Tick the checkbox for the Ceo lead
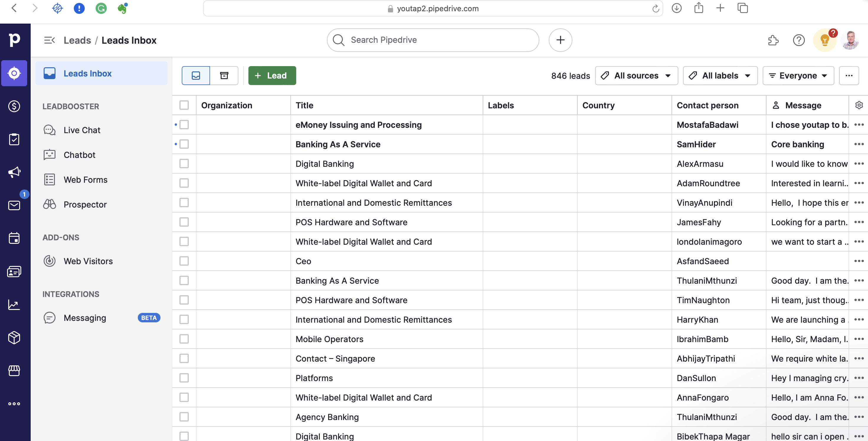 tap(184, 261)
